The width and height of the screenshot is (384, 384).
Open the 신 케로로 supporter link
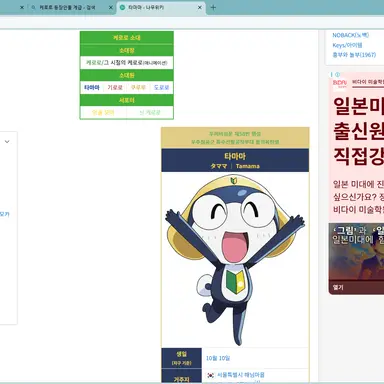(x=150, y=113)
